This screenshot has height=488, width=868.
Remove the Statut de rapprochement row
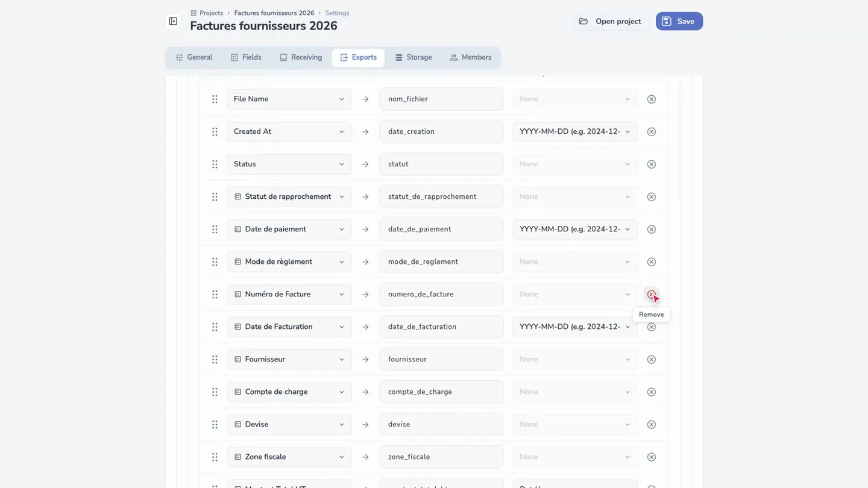pyautogui.click(x=651, y=196)
